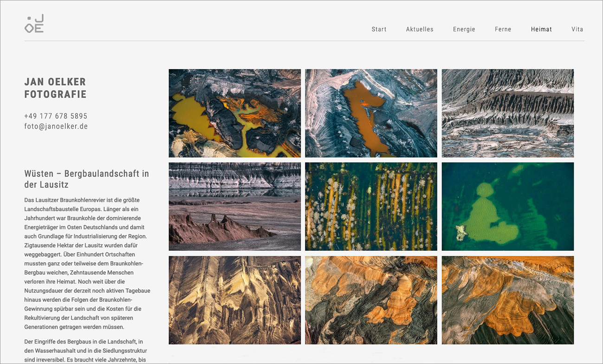
Task: Click the phone number +49 177 678 5895
Action: point(56,116)
